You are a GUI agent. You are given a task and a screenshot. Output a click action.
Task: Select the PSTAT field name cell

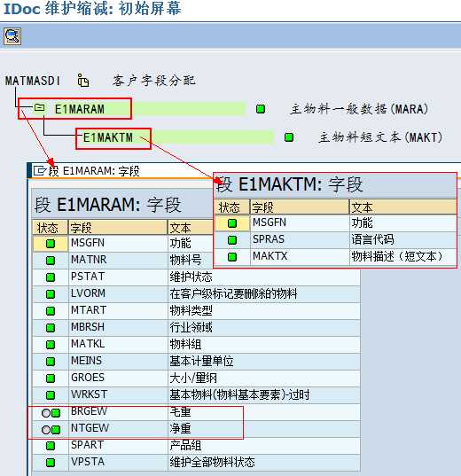click(x=118, y=277)
